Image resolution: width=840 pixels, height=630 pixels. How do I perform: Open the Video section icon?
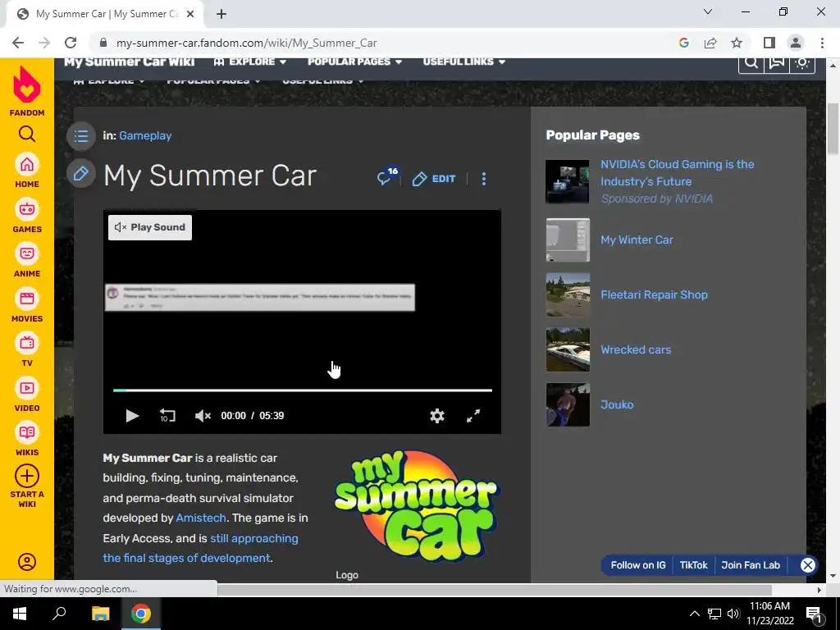pos(27,388)
